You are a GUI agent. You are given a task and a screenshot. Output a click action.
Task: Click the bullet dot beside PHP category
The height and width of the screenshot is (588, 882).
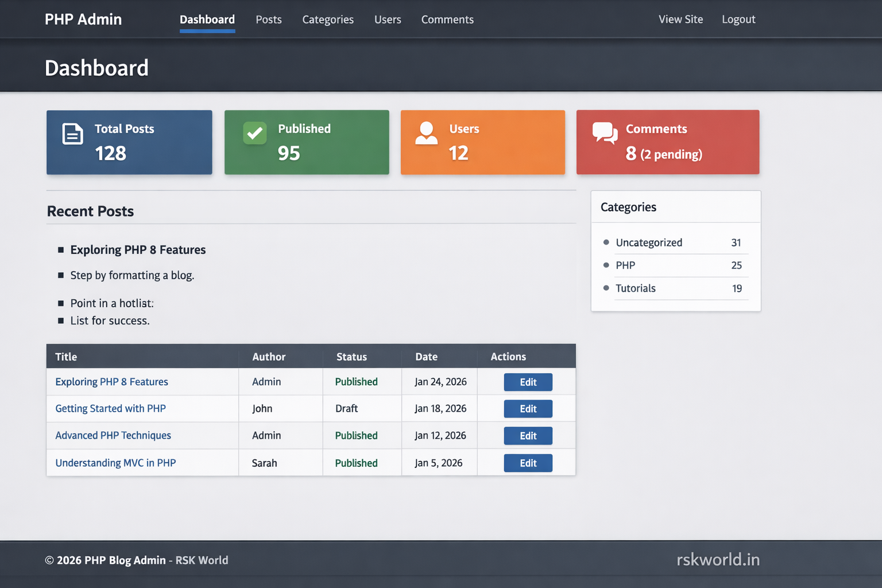click(606, 265)
